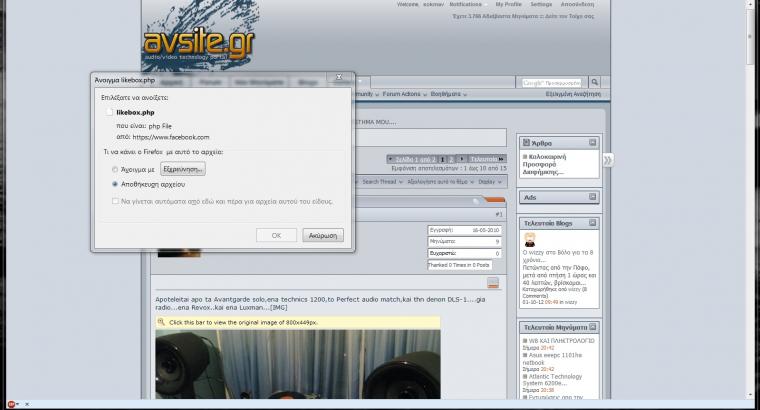Screen dimensions: 760x410
Task: Click the Άρθρα block header icon
Action: (x=526, y=143)
